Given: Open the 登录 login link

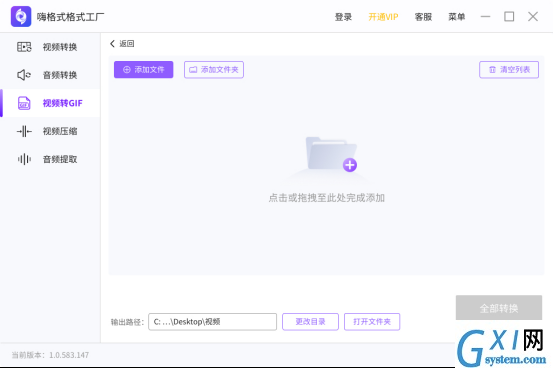Looking at the screenshot, I should click(343, 17).
